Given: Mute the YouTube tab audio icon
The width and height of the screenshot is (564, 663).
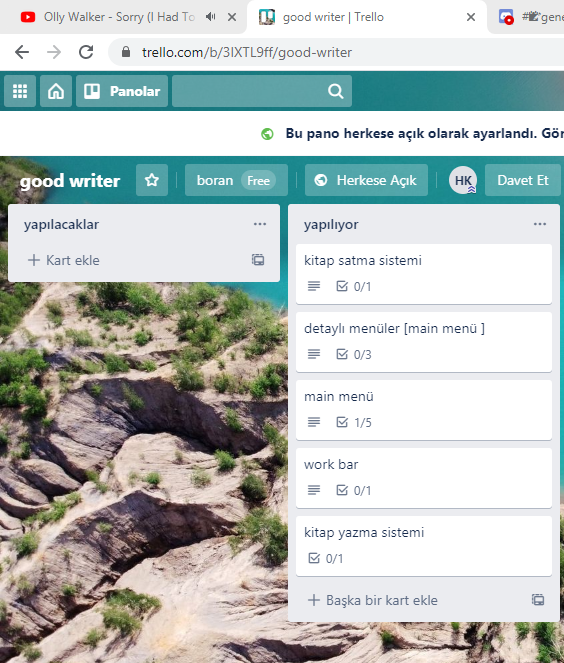Looking at the screenshot, I should [x=211, y=17].
